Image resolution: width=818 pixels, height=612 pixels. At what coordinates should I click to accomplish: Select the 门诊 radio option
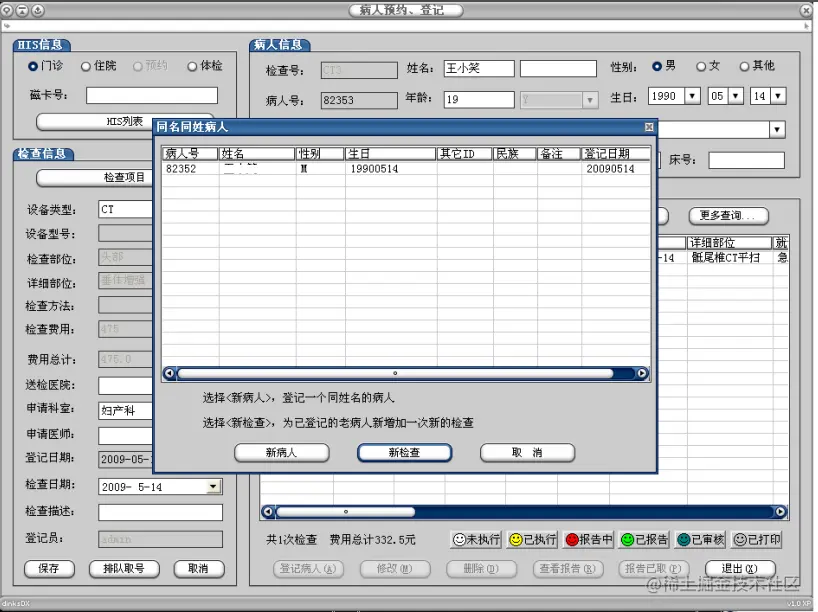click(33, 67)
